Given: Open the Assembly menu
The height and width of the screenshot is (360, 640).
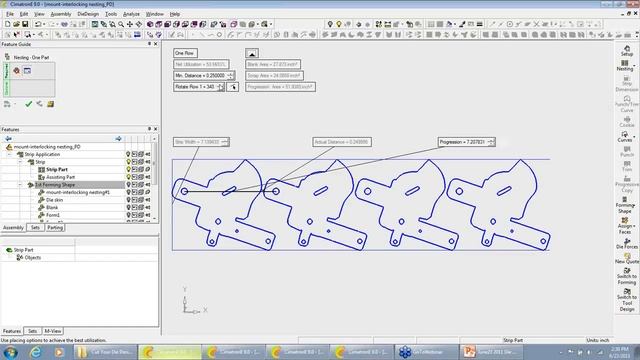Looking at the screenshot, I should point(60,14).
